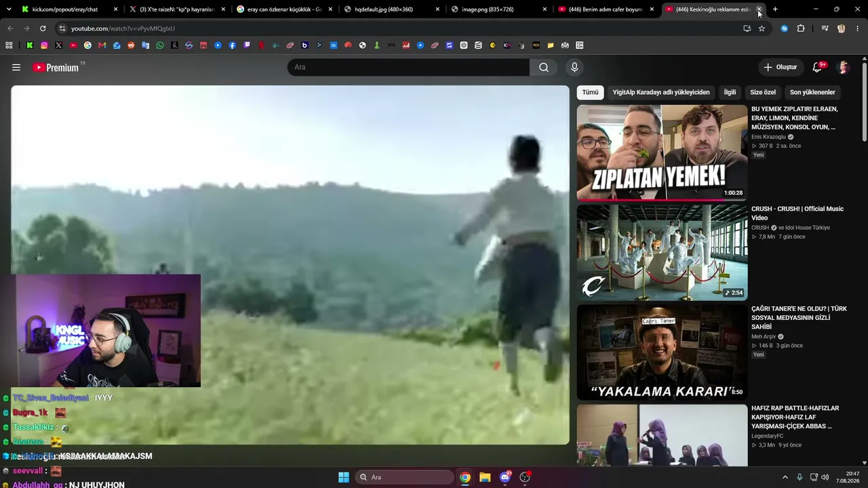Viewport: 868px width, 488px height.
Task: Open a new Chrome tab
Action: point(775,9)
